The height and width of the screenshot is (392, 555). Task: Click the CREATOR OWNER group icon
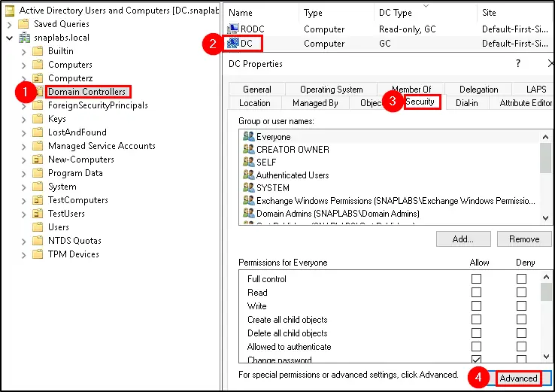248,149
